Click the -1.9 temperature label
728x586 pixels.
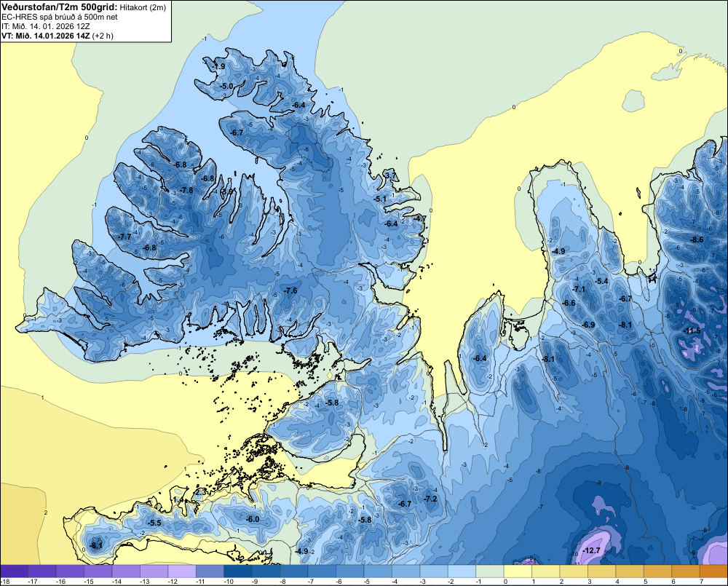218,66
